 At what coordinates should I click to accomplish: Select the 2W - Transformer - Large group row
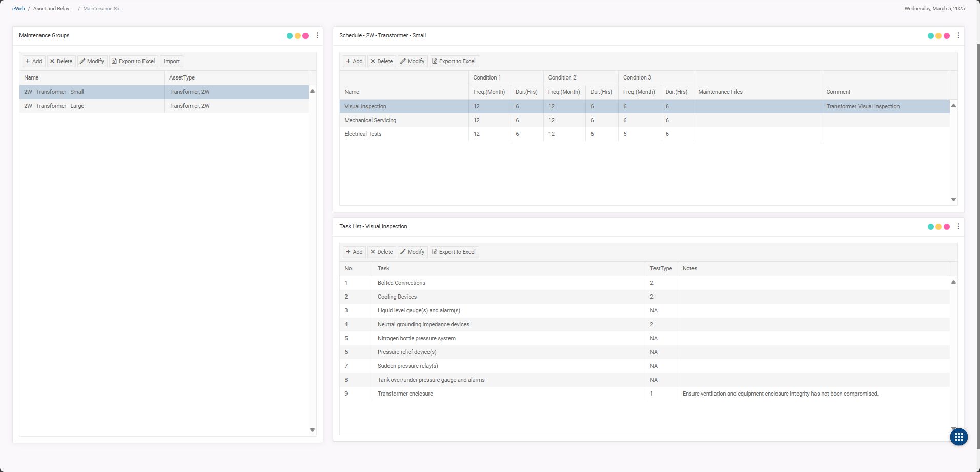[54, 106]
